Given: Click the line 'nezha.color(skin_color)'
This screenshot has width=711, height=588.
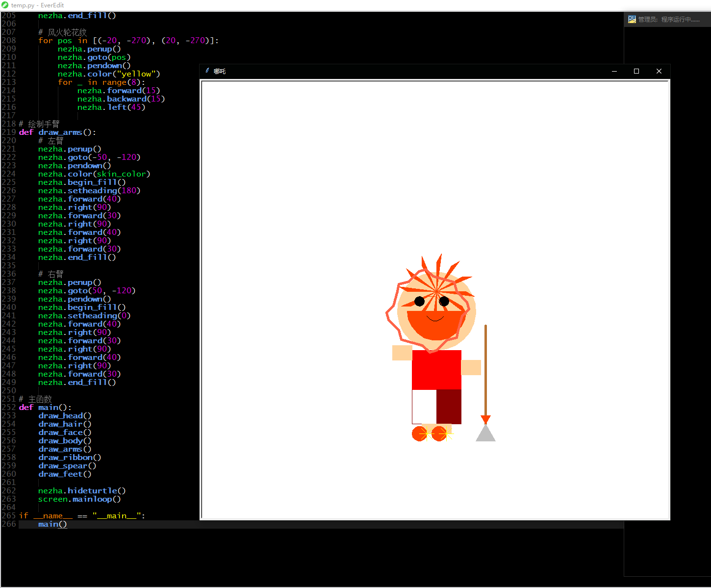Looking at the screenshot, I should [x=94, y=174].
